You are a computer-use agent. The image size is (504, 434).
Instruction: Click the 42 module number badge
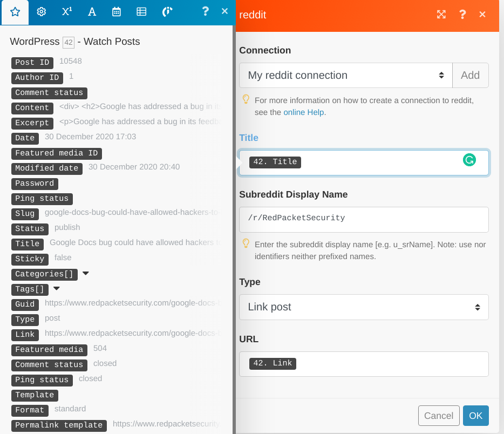tap(69, 43)
